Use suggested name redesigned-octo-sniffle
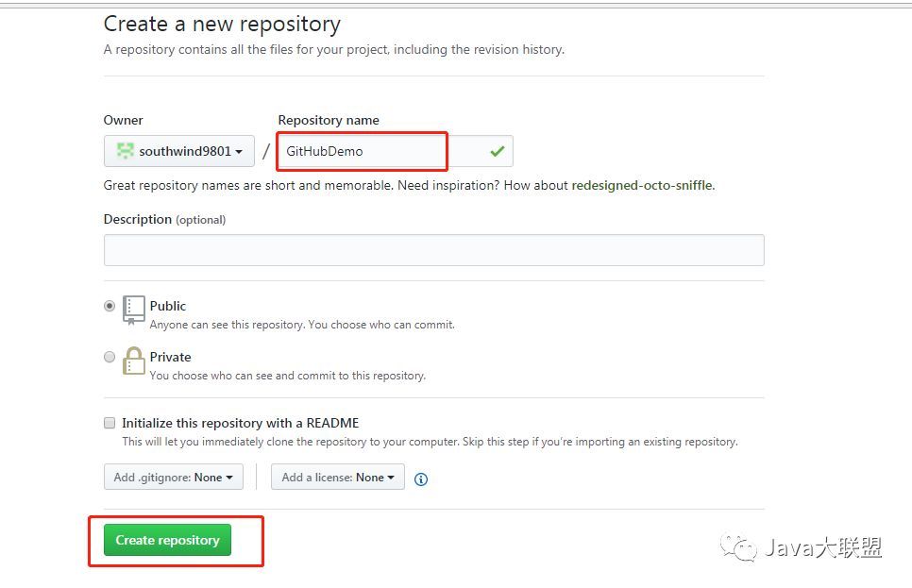The width and height of the screenshot is (912, 588). point(642,185)
